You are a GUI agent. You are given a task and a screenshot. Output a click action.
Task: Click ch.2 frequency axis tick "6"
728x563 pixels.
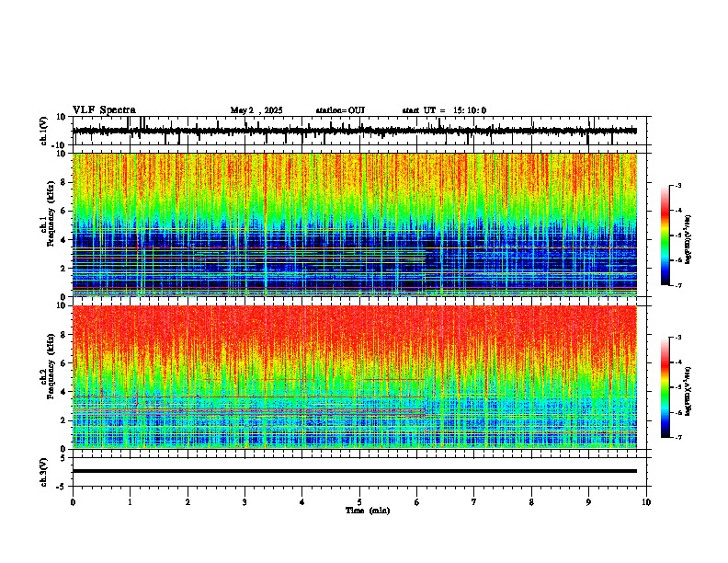click(x=63, y=362)
